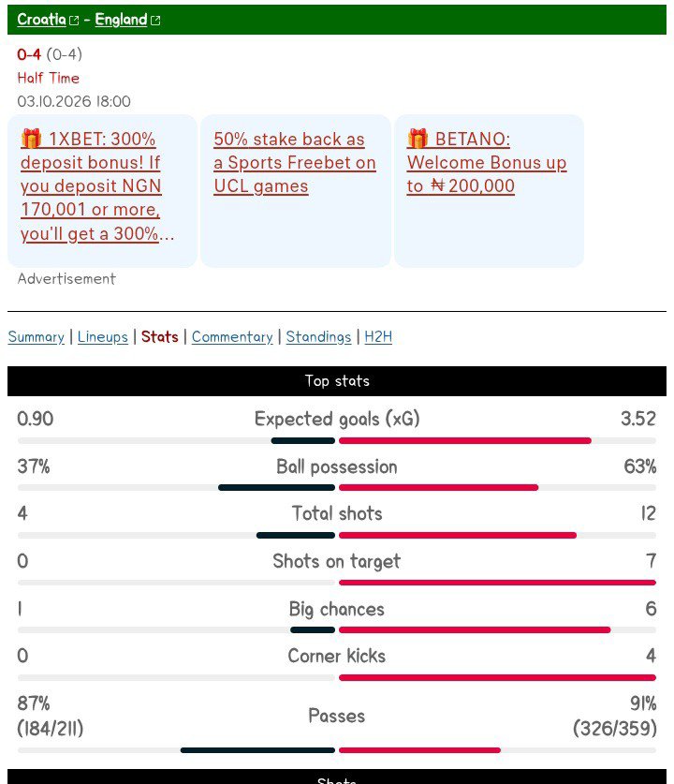Open 1XBET 300% deposit bonus offer
The height and width of the screenshot is (784, 674).
(x=97, y=186)
